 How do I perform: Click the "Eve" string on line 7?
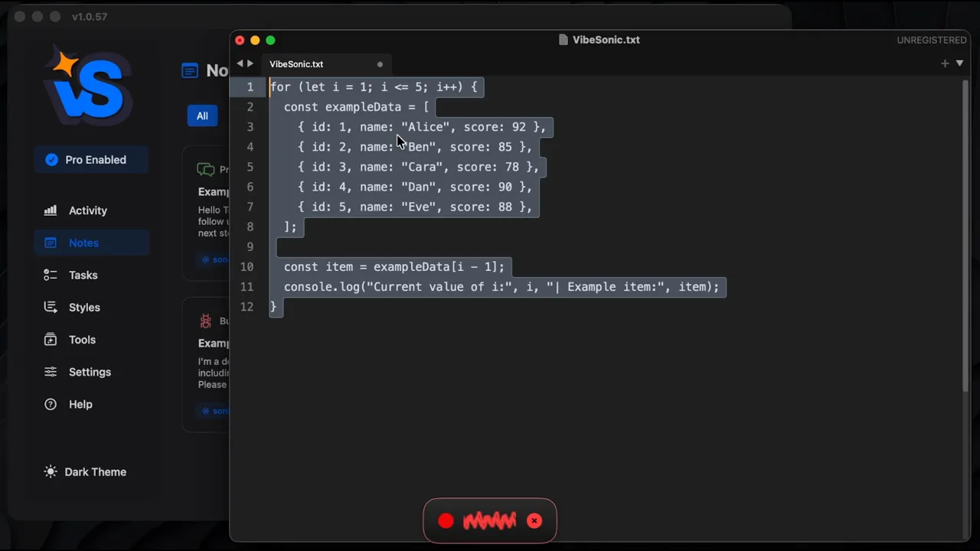point(419,207)
